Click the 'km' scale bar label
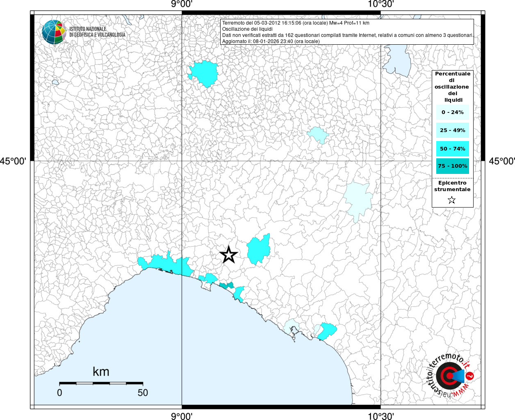 click(101, 372)
